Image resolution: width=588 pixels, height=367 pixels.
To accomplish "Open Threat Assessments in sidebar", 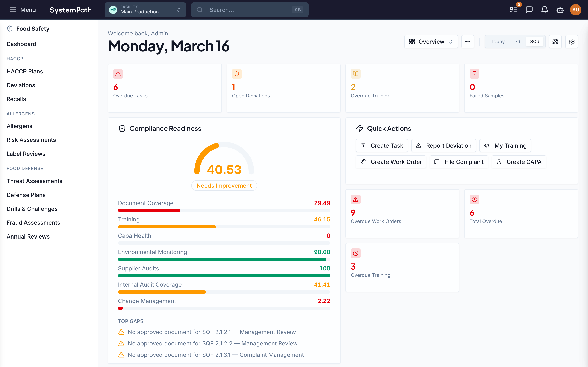I will (x=35, y=181).
